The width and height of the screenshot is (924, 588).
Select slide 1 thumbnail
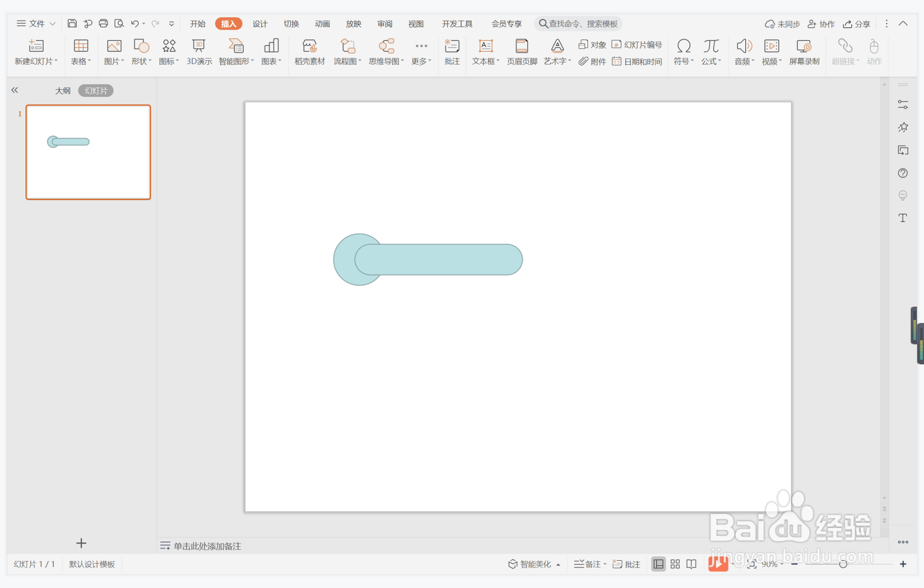(x=88, y=152)
